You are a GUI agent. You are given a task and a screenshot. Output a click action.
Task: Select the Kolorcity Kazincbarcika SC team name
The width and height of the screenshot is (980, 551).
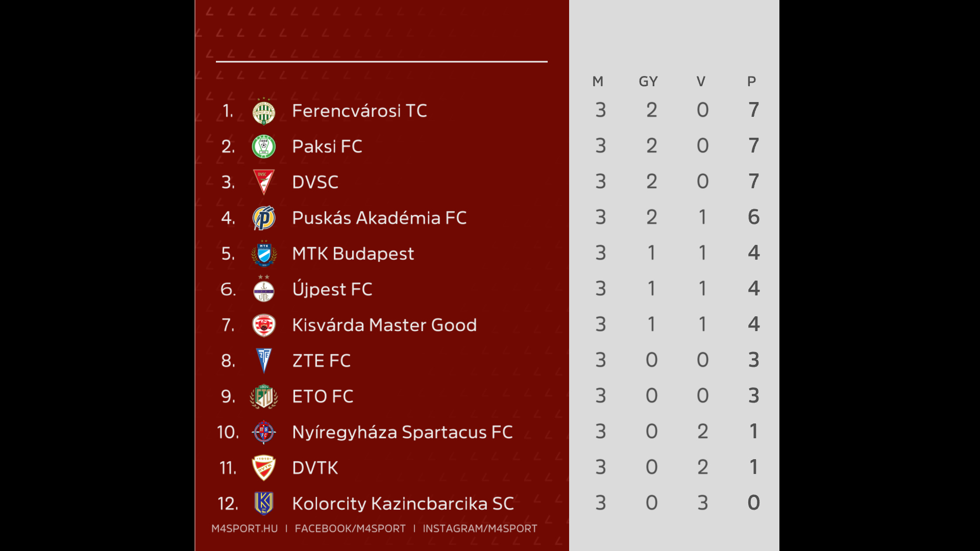point(403,504)
